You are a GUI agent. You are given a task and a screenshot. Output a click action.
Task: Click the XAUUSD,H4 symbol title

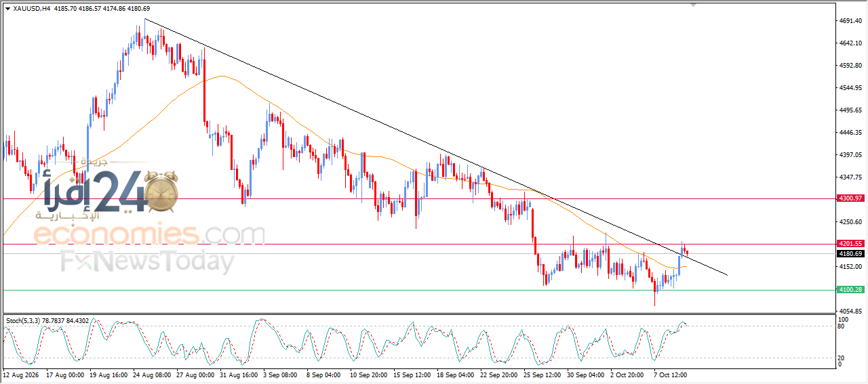32,9
